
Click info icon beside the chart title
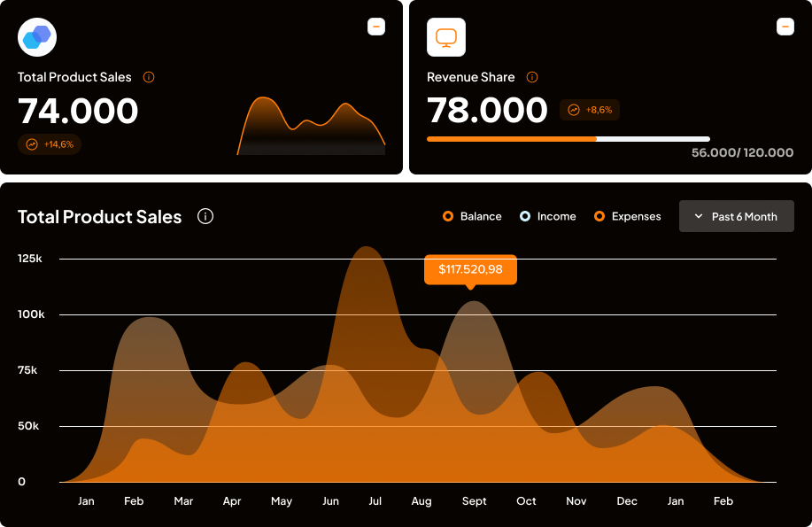click(x=205, y=216)
